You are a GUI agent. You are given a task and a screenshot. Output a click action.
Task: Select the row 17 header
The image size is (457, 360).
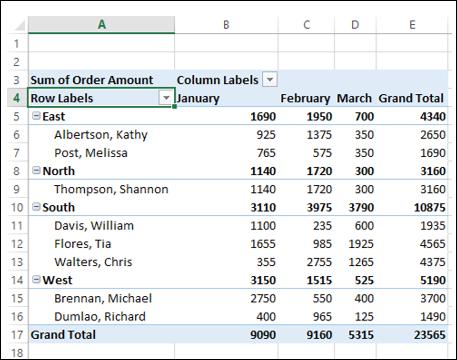(x=17, y=334)
